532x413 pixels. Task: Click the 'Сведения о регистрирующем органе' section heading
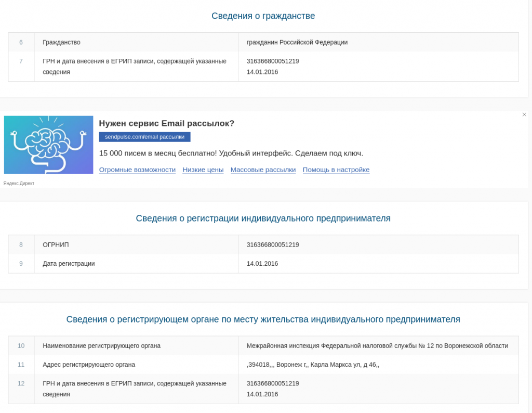click(x=263, y=319)
